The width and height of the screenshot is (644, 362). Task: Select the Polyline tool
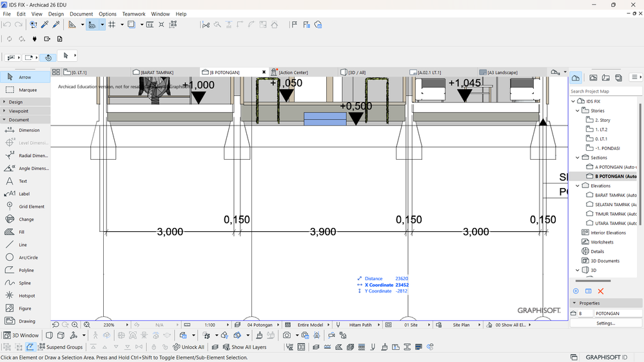click(26, 270)
